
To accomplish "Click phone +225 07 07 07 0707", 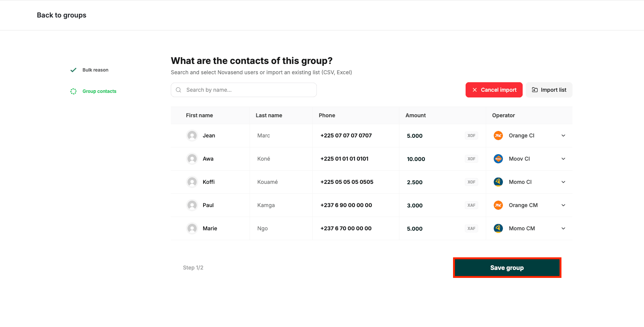I will click(x=346, y=136).
